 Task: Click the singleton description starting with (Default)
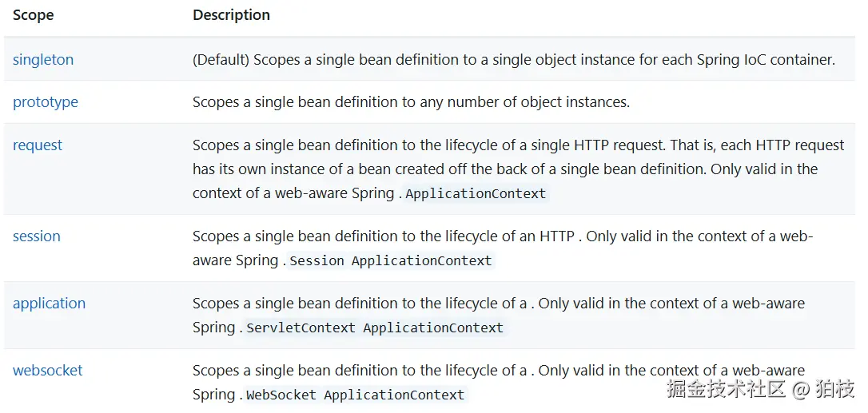[513, 60]
